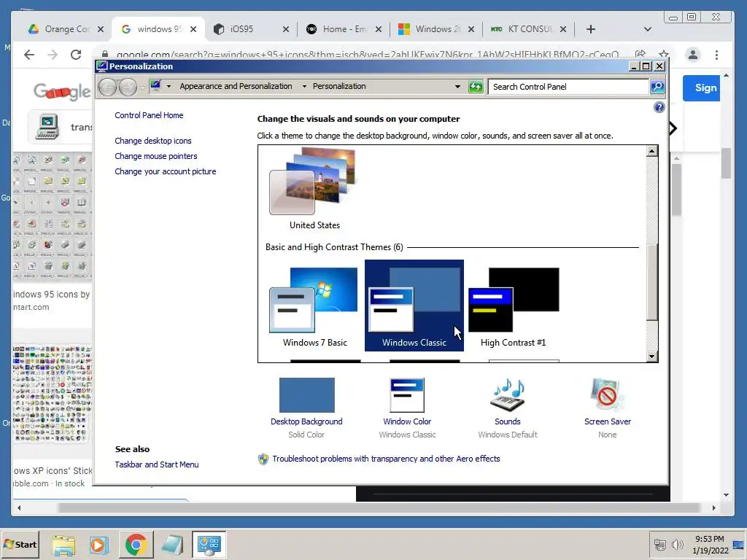Click the Sign in button in Chrome

(x=702, y=88)
